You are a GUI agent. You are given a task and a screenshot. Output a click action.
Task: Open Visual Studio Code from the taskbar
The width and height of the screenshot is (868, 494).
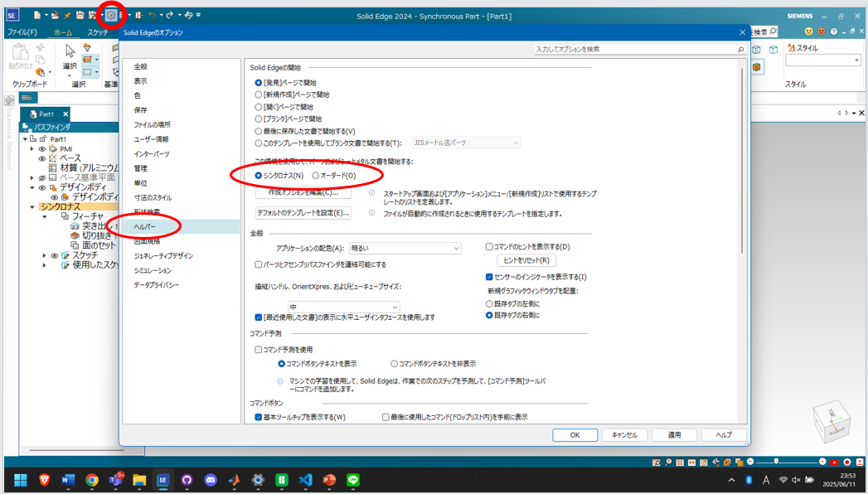point(305,480)
